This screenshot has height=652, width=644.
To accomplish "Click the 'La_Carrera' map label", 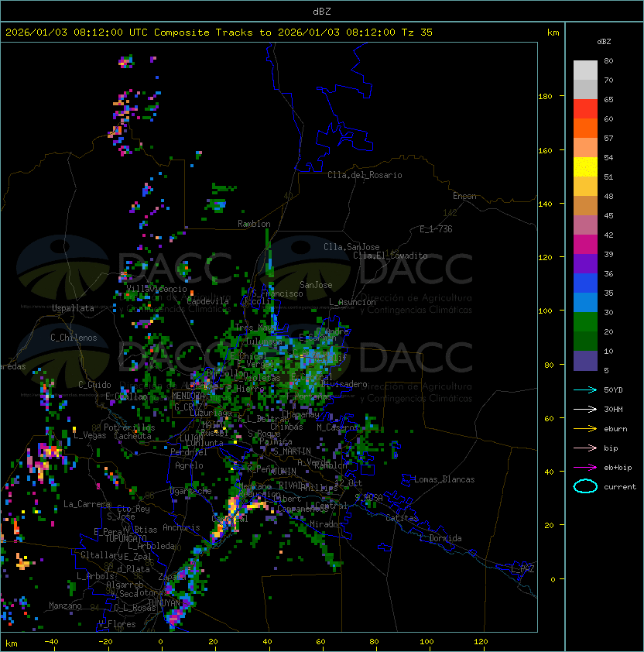I will (87, 504).
